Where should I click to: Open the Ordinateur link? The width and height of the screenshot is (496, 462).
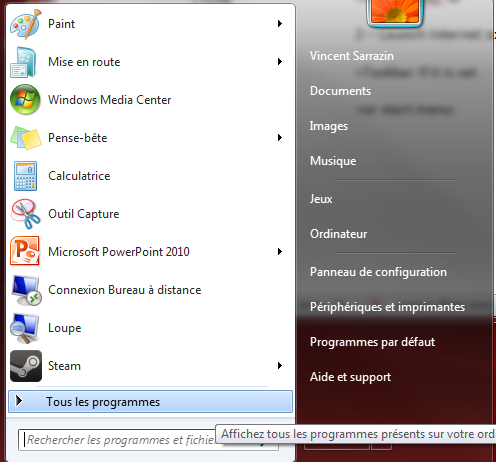[338, 234]
